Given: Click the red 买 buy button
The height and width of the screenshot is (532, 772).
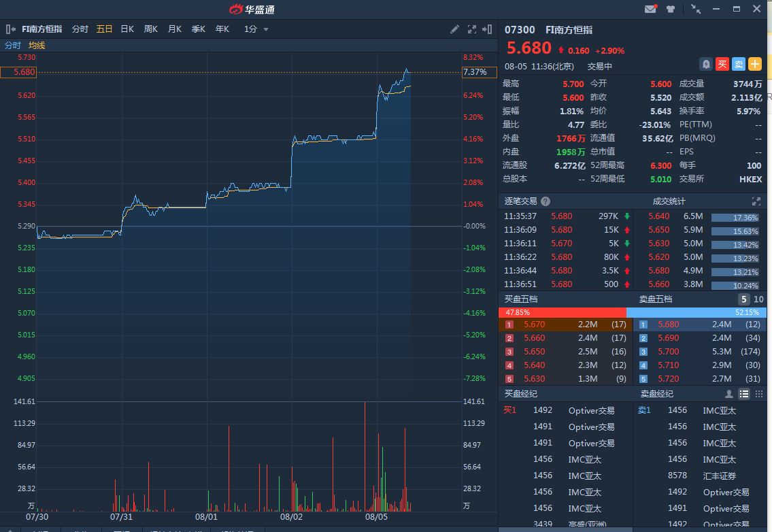Looking at the screenshot, I should 722,64.
